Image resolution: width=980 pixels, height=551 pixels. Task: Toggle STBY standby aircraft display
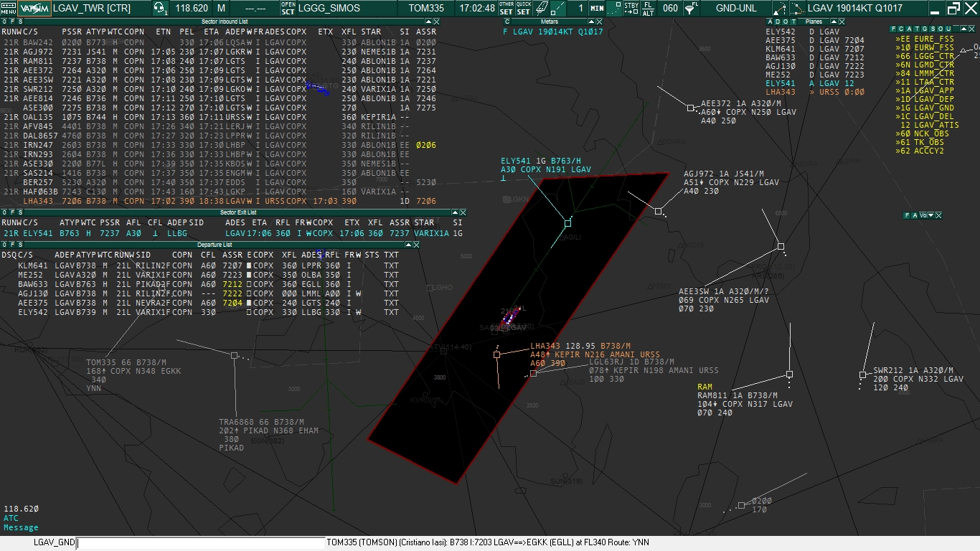(x=631, y=9)
